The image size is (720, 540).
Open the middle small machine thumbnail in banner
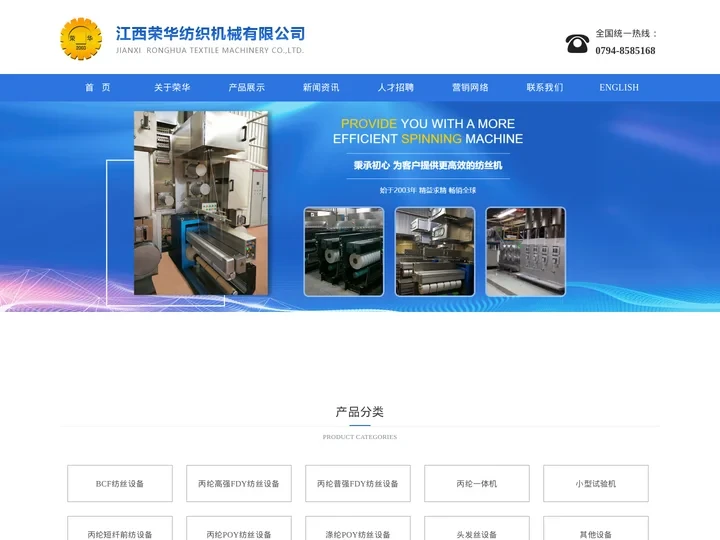[x=434, y=251]
